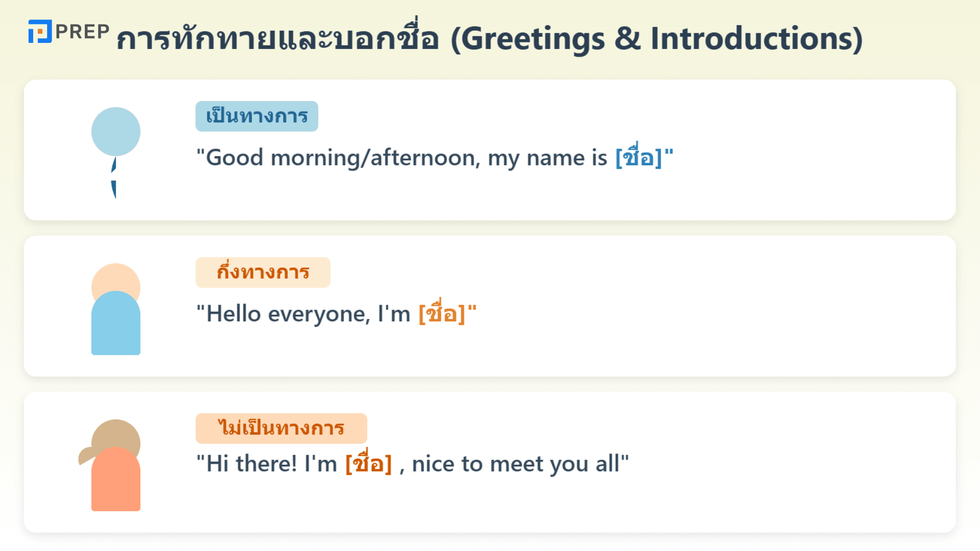Click the [ชื่อ] placeholder after "Hello everyone"
The image size is (980, 551).
tap(442, 314)
